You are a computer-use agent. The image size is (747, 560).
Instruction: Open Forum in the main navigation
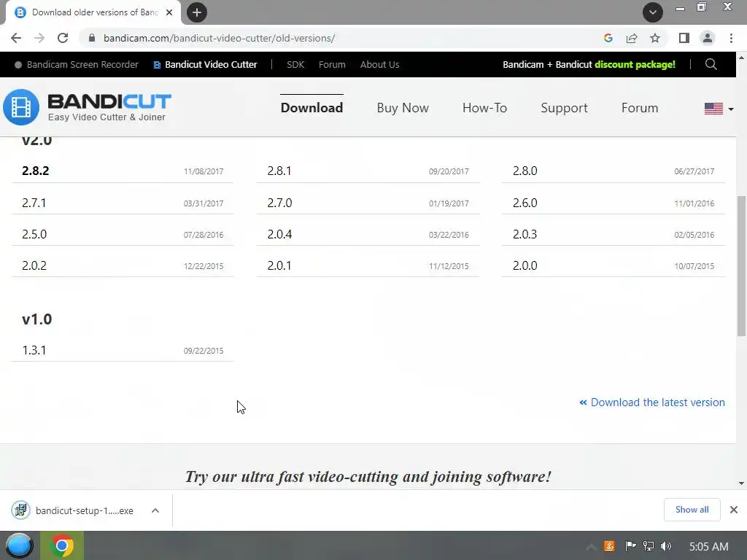pyautogui.click(x=639, y=108)
